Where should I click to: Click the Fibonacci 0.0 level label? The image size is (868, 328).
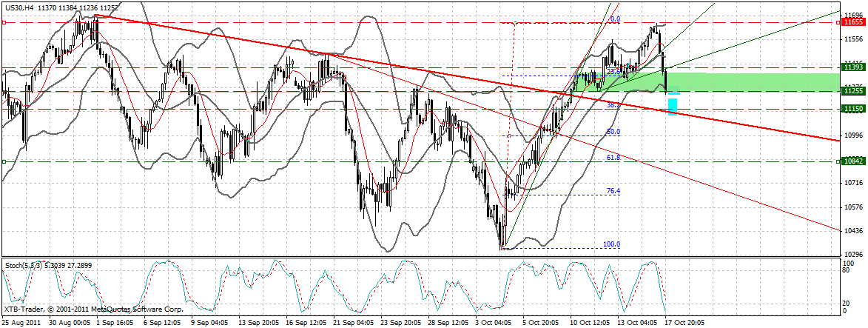(614, 19)
